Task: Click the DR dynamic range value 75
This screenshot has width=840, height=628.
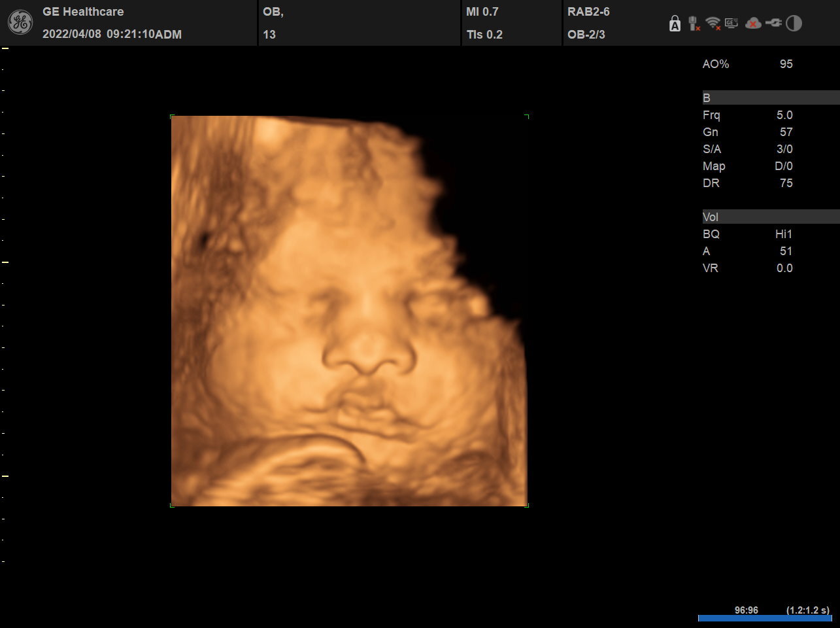Action: point(786,183)
